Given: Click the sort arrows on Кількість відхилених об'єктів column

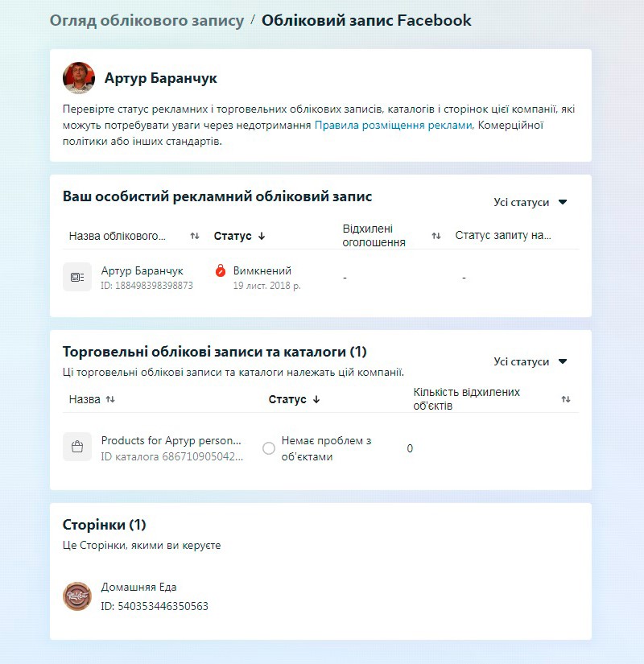Looking at the screenshot, I should [x=568, y=398].
